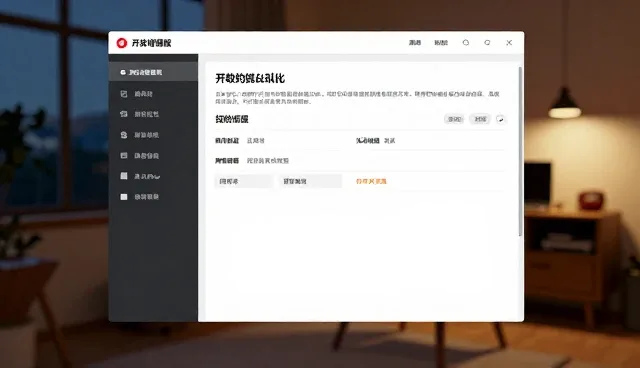The height and width of the screenshot is (368, 640).
Task: Follow the orange text link
Action: tap(371, 181)
